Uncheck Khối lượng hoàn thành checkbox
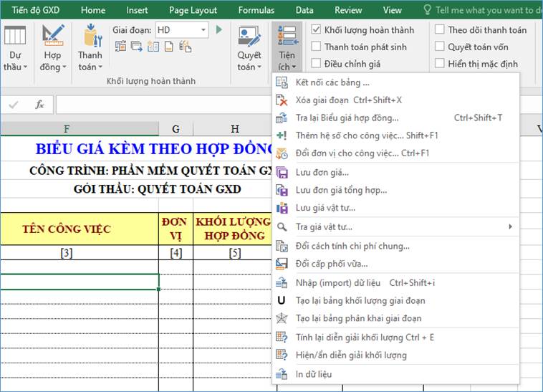543x392 pixels. point(316,30)
